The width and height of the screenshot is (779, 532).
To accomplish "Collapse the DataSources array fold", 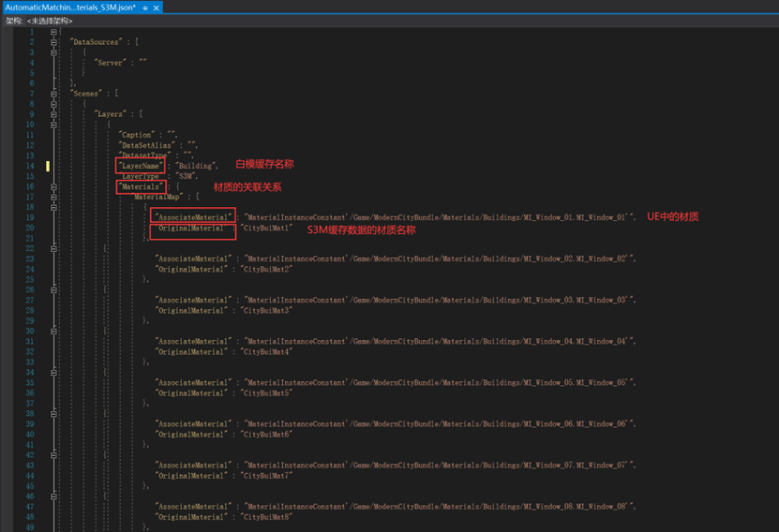I will [x=53, y=42].
